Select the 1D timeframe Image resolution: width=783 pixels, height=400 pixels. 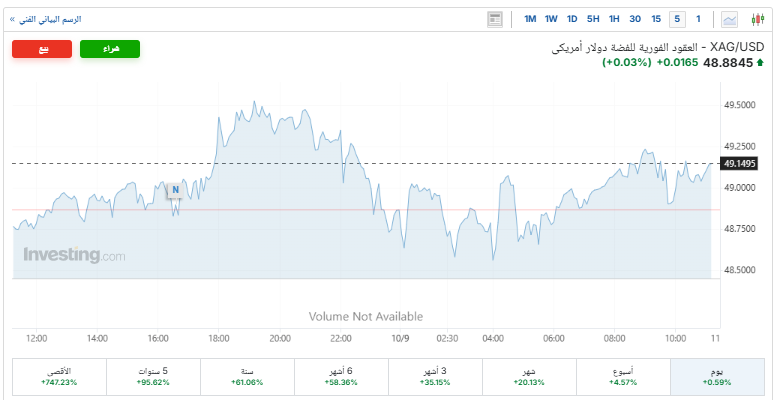572,19
